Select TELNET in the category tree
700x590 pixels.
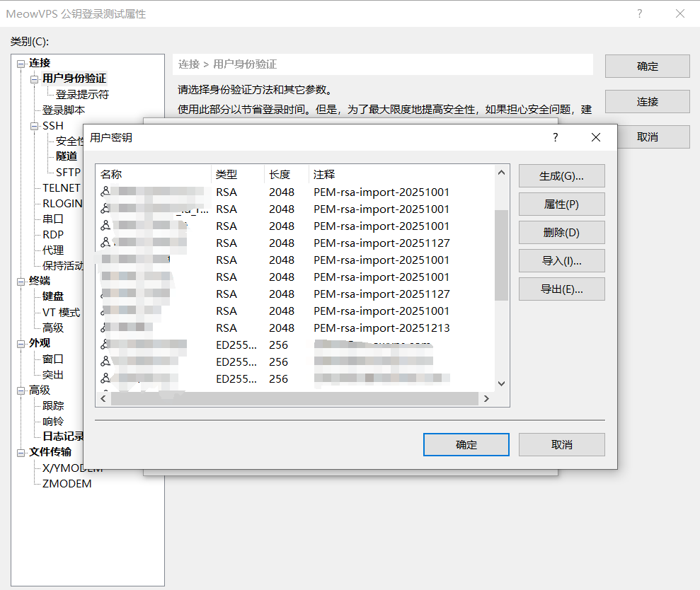coord(61,188)
